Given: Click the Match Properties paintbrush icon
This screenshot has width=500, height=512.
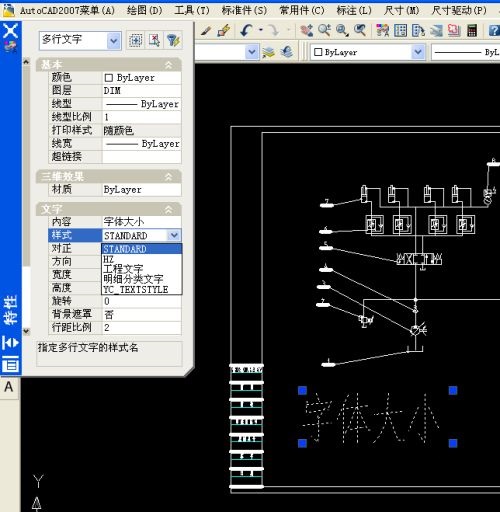Looking at the screenshot, I should click(x=224, y=30).
